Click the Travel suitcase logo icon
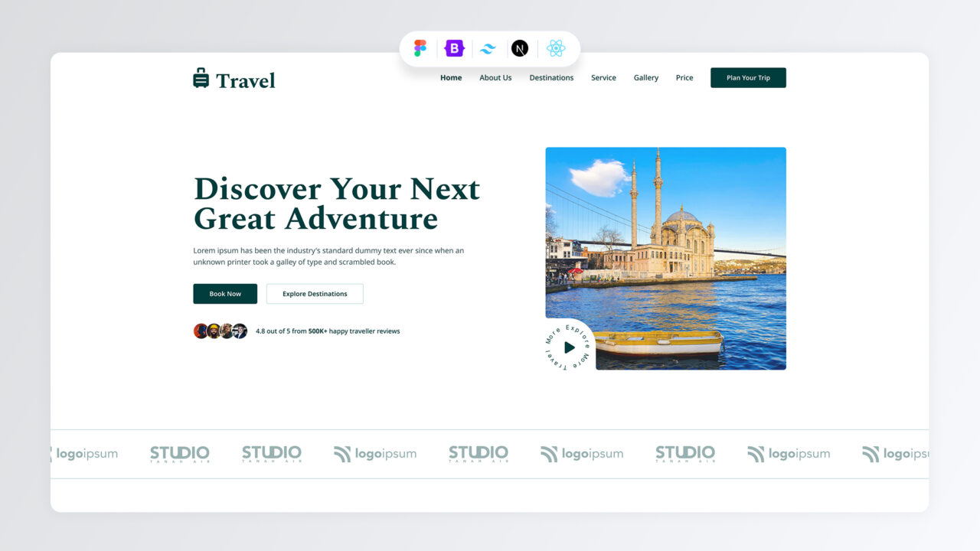 [201, 78]
